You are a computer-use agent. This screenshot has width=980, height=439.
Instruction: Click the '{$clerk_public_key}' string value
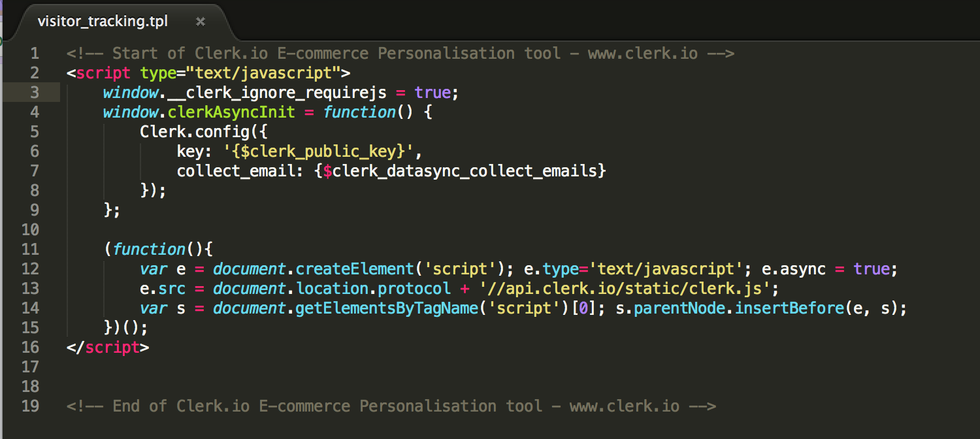pos(319,152)
